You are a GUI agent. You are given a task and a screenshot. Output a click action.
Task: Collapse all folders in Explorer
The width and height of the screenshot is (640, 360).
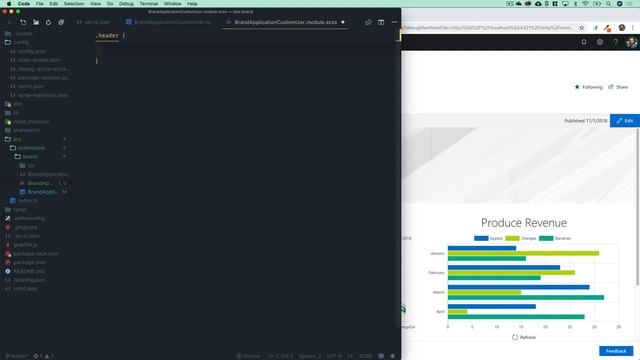point(61,22)
